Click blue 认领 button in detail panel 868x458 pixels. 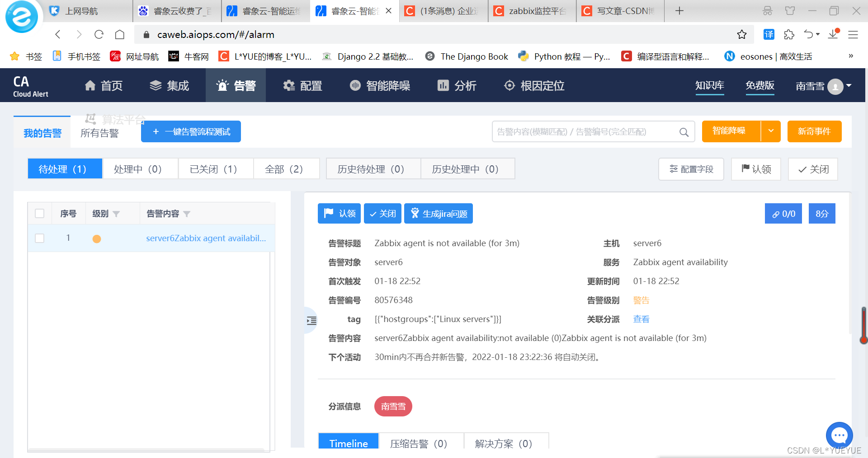pyautogui.click(x=339, y=213)
